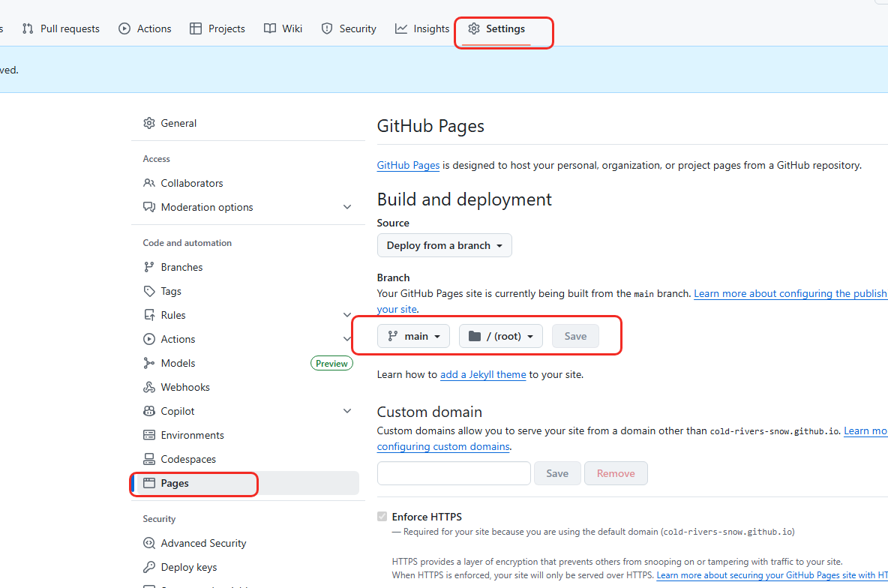Click the Codespaces icon in sidebar
Viewport: 888px width, 588px height.
[148, 459]
